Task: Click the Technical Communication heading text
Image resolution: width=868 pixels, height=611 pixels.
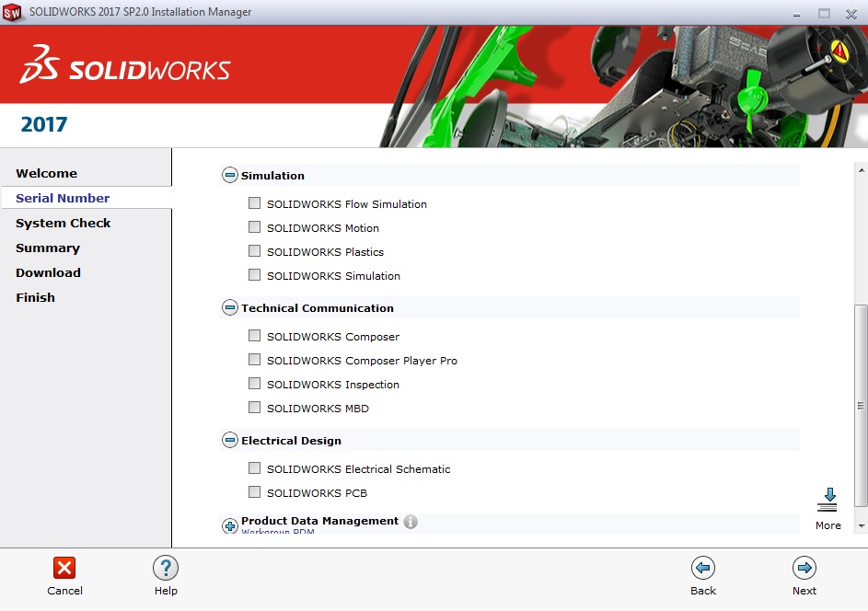Action: pyautogui.click(x=318, y=307)
